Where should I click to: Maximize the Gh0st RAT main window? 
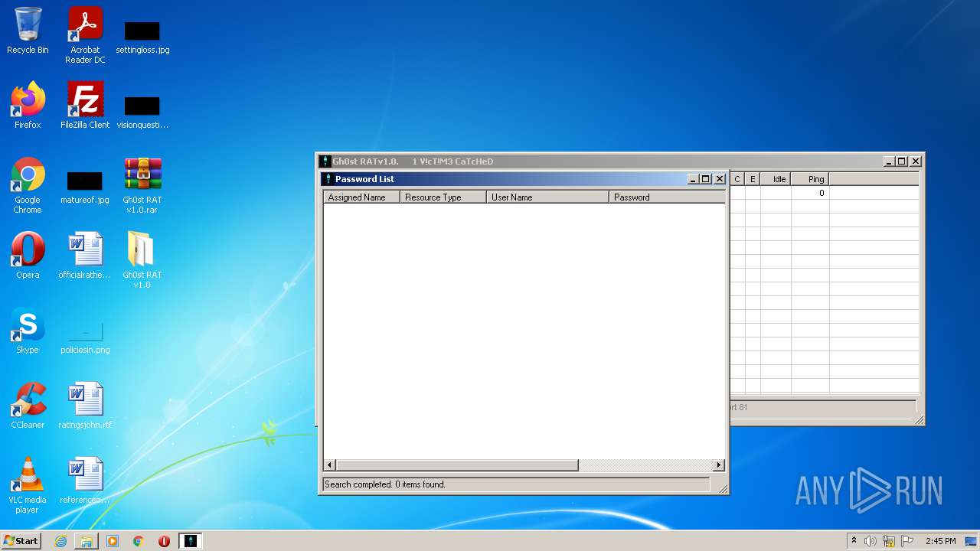click(902, 161)
